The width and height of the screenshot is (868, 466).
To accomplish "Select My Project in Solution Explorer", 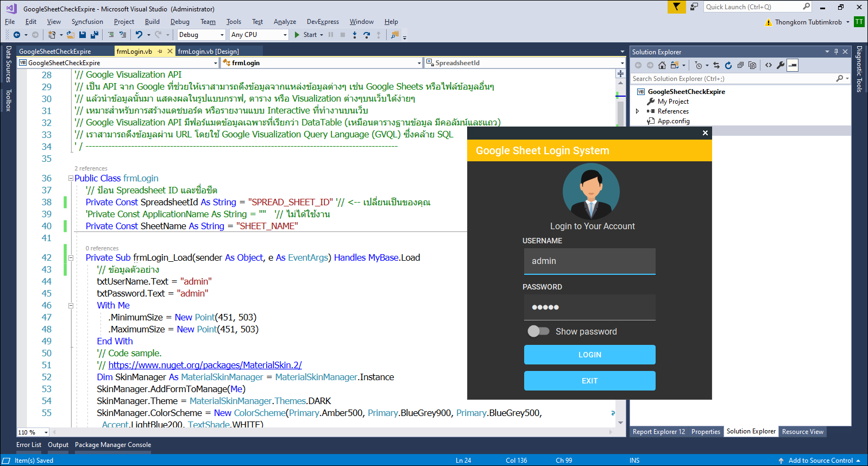I will [x=673, y=102].
